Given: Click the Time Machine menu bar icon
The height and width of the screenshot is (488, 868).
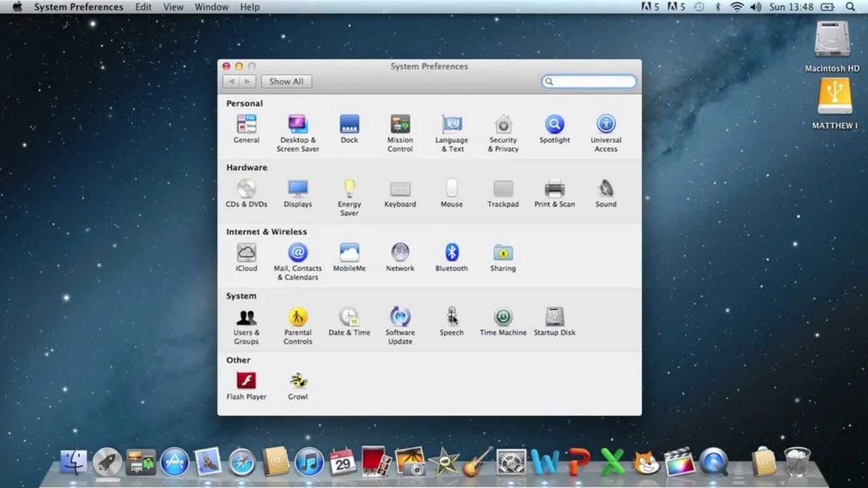Looking at the screenshot, I should click(x=699, y=7).
